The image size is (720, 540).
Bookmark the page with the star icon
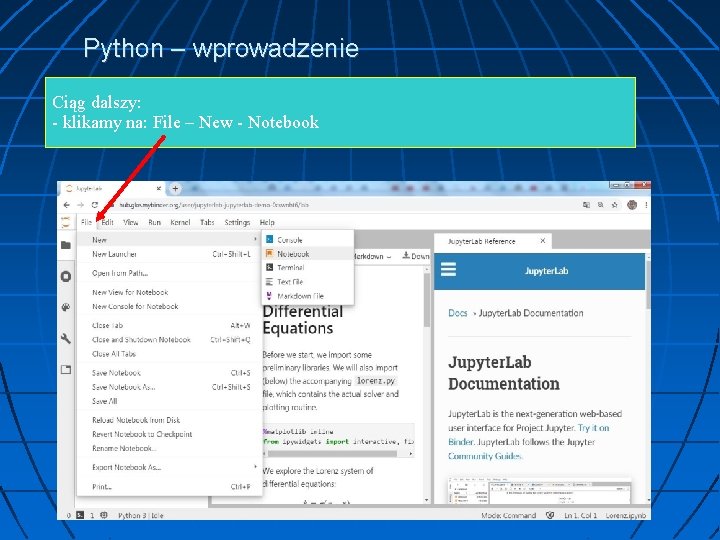[x=614, y=205]
